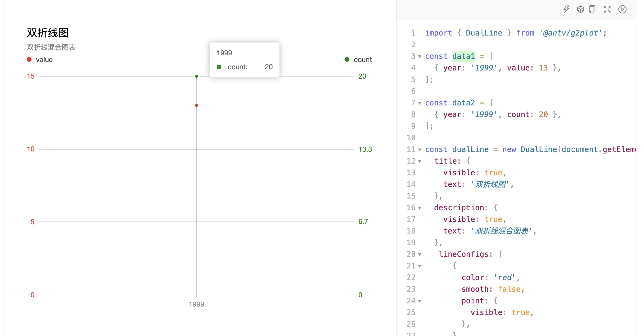The height and width of the screenshot is (336, 644).
Task: Toggle the count legend item
Action: 358,60
